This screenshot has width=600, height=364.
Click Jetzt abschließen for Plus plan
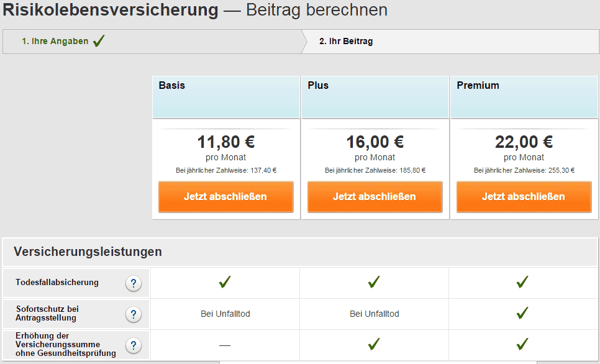(x=375, y=197)
